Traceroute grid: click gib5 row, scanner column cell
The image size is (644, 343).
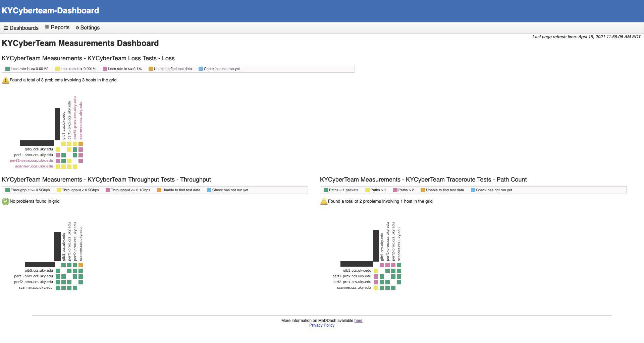pos(399,271)
